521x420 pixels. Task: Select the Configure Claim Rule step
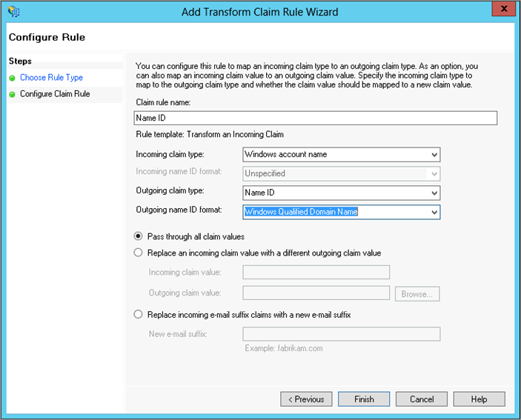coord(55,94)
